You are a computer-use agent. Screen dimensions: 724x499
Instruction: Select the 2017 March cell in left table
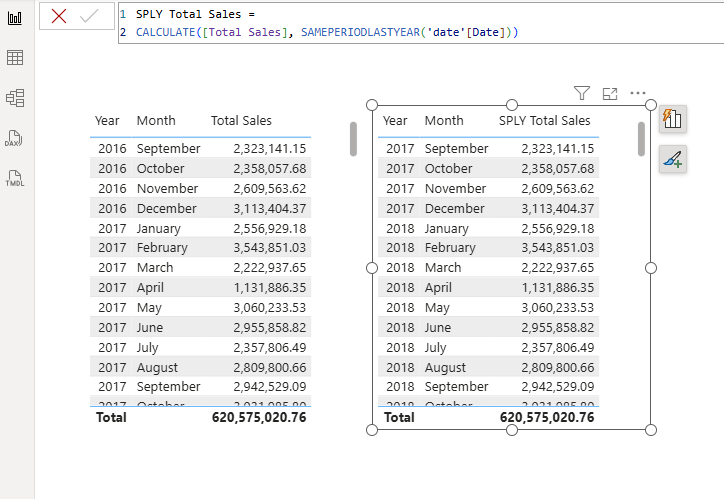[155, 268]
